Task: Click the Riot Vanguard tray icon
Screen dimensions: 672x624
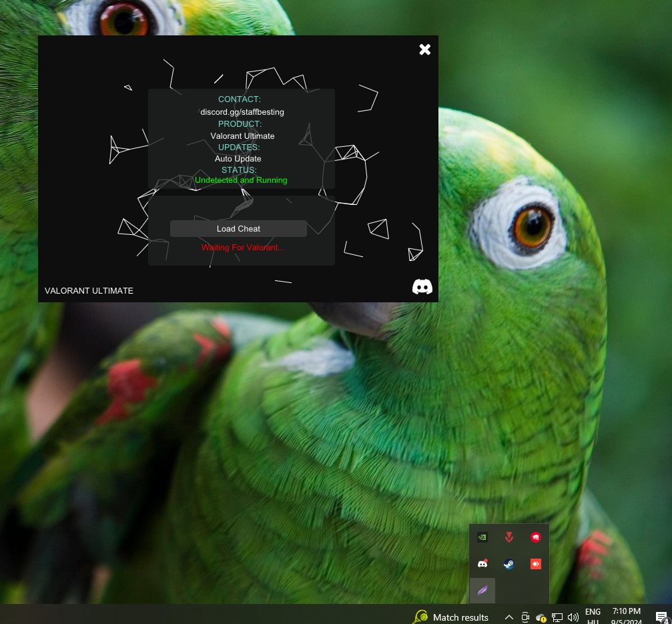Action: [509, 537]
